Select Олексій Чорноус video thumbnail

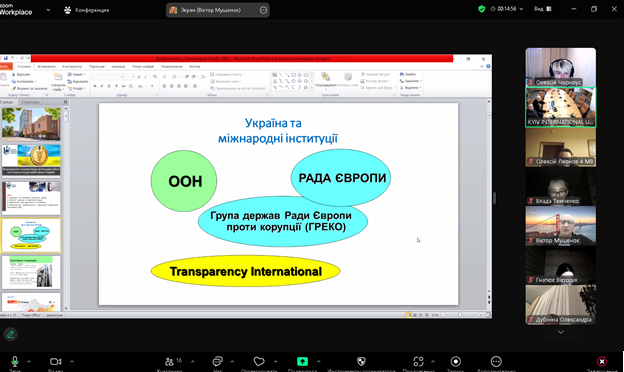tap(560, 67)
